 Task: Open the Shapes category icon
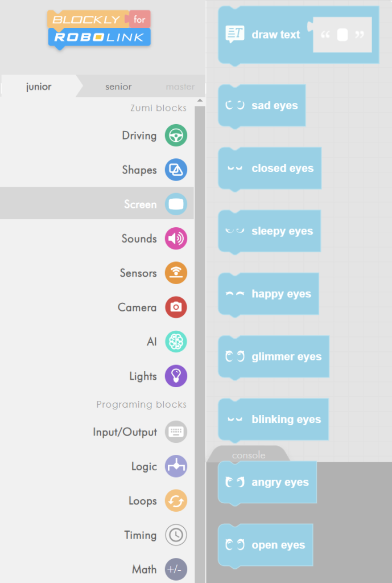coord(176,170)
